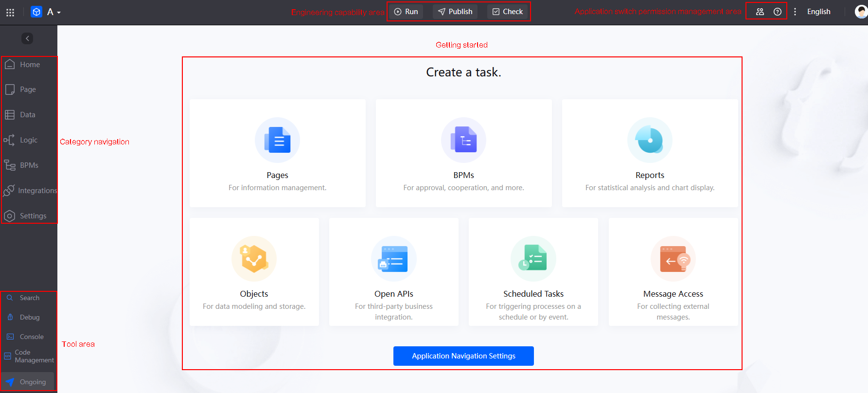Publish the application

click(x=455, y=12)
